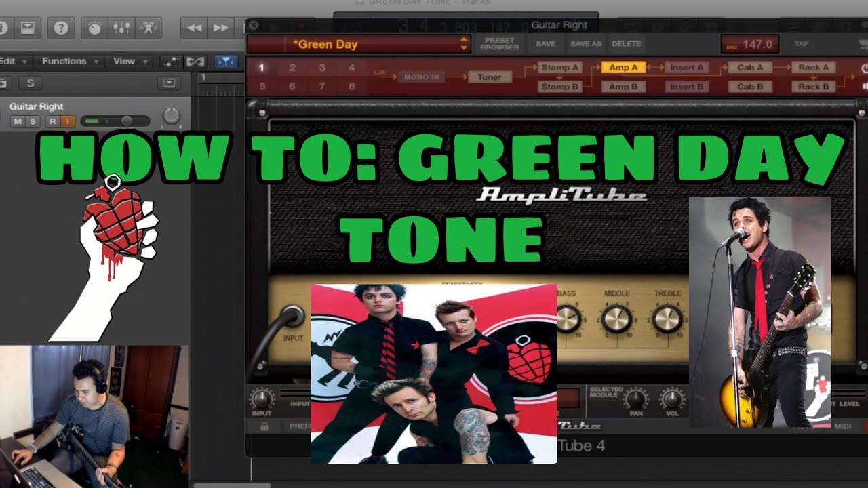This screenshot has height=488, width=868.
Task: Open the Mixer faders button in toolbar
Action: point(121,28)
